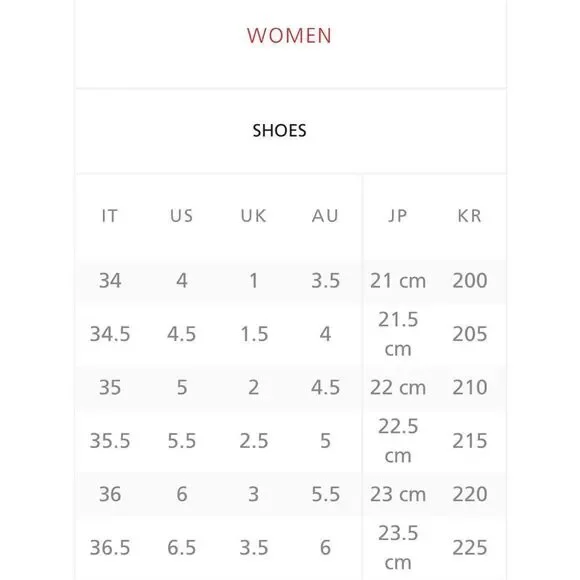
Task: Click the JP value 22 cm
Action: [398, 388]
